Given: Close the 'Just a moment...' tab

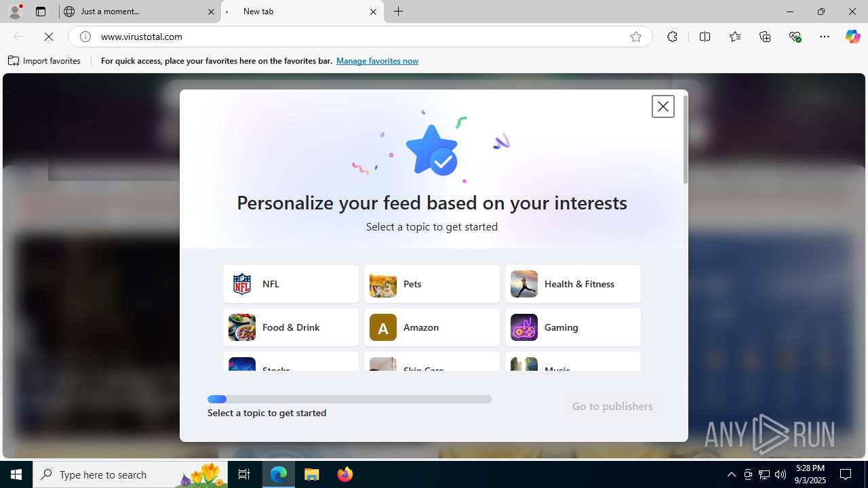Looking at the screenshot, I should click(x=211, y=12).
